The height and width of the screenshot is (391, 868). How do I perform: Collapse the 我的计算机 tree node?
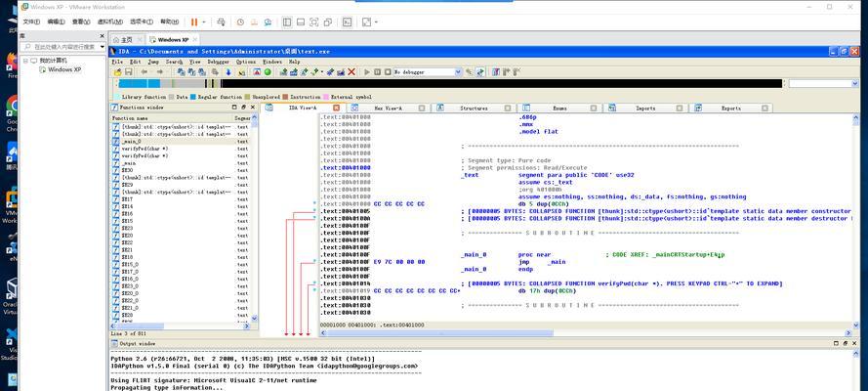click(x=25, y=61)
